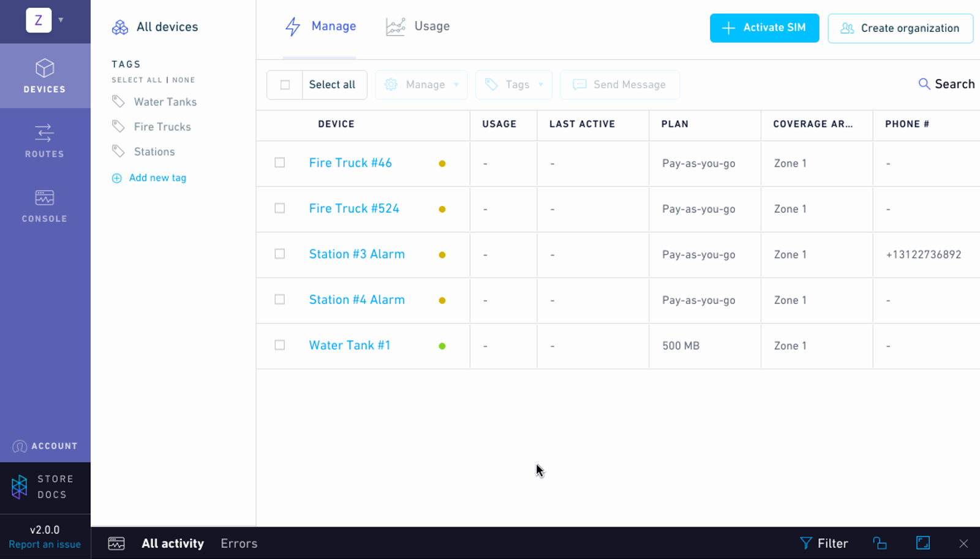The height and width of the screenshot is (559, 980).
Task: Check the Fire Truck #46 row checkbox
Action: click(280, 162)
